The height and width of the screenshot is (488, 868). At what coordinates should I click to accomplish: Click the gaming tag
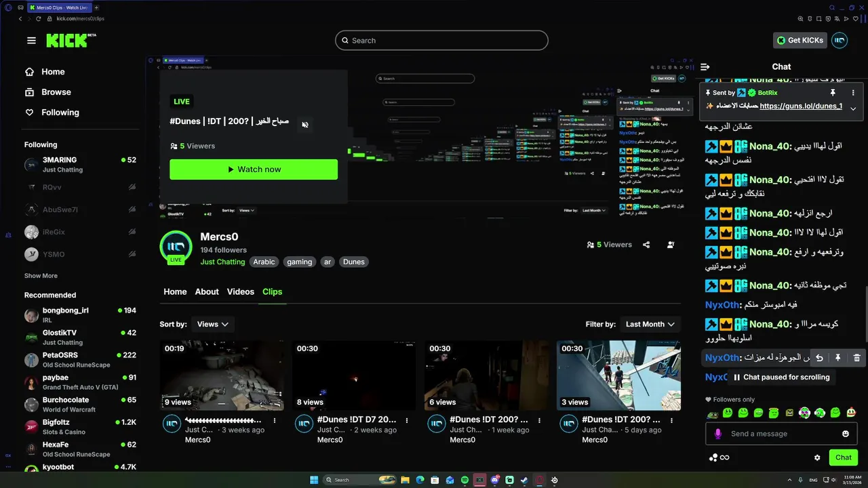coord(299,262)
